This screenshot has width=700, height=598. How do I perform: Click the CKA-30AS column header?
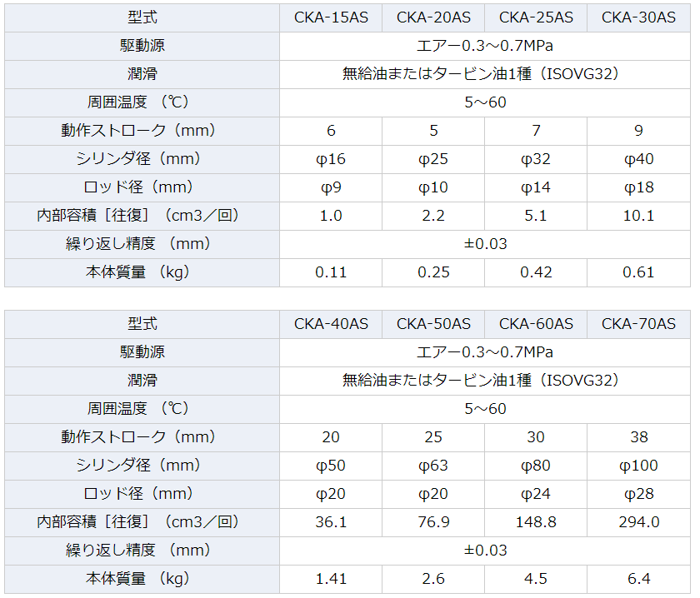[x=639, y=17]
